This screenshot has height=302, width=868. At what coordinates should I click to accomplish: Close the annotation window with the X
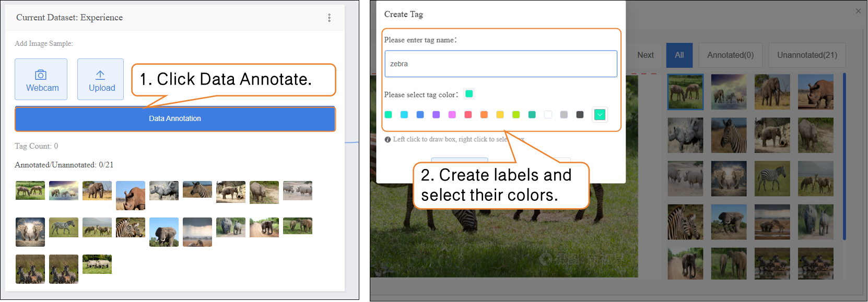click(x=858, y=11)
